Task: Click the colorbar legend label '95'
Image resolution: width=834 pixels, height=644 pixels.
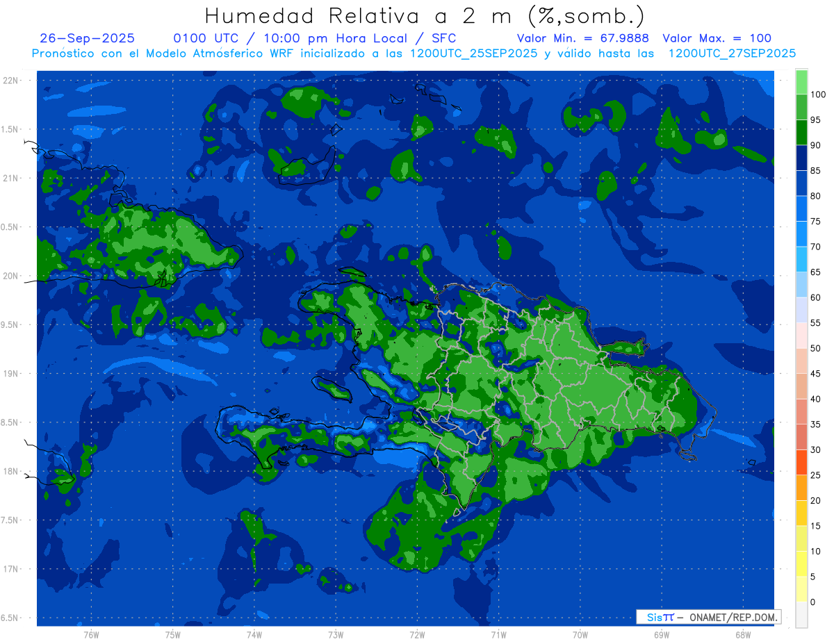Action: click(x=815, y=120)
